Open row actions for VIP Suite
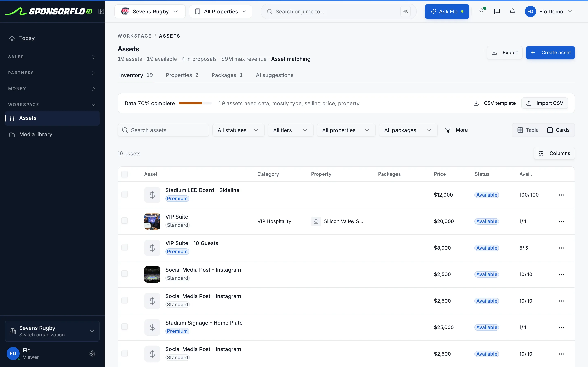This screenshot has width=588, height=367. [561, 221]
